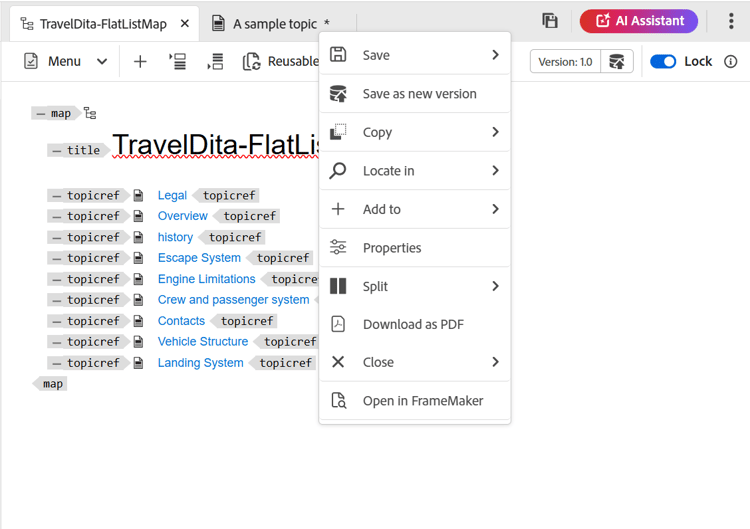This screenshot has width=750, height=529.
Task: Choose Save in the context menu
Action: [414, 55]
